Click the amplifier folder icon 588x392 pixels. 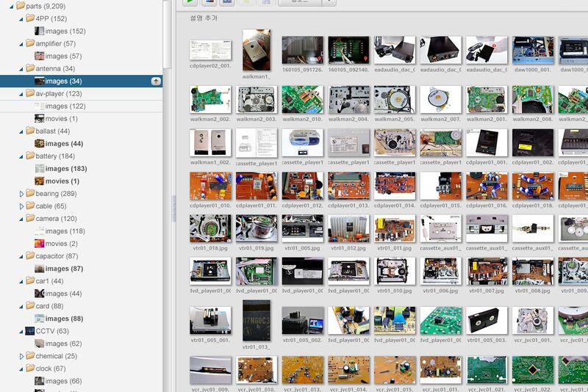tap(30, 44)
